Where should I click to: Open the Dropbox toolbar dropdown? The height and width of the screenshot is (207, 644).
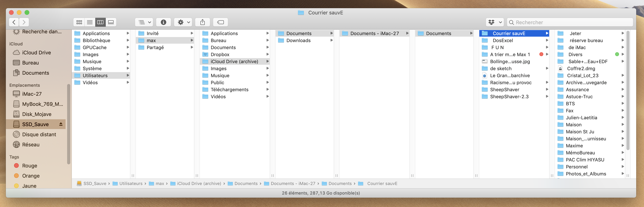click(495, 22)
